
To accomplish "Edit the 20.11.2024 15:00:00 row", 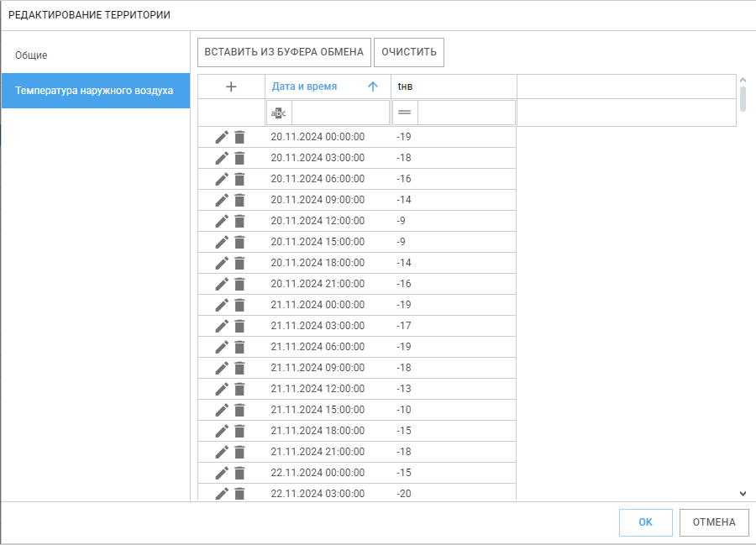I will [222, 242].
